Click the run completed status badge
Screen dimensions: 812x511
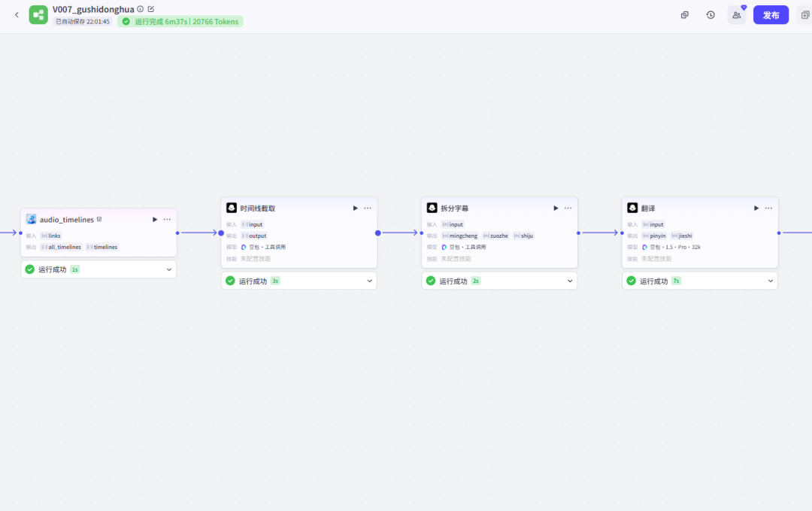(x=180, y=22)
